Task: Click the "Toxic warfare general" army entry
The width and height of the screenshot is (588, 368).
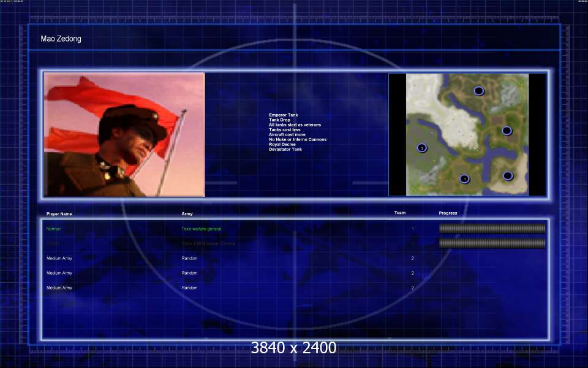Action: click(x=202, y=229)
